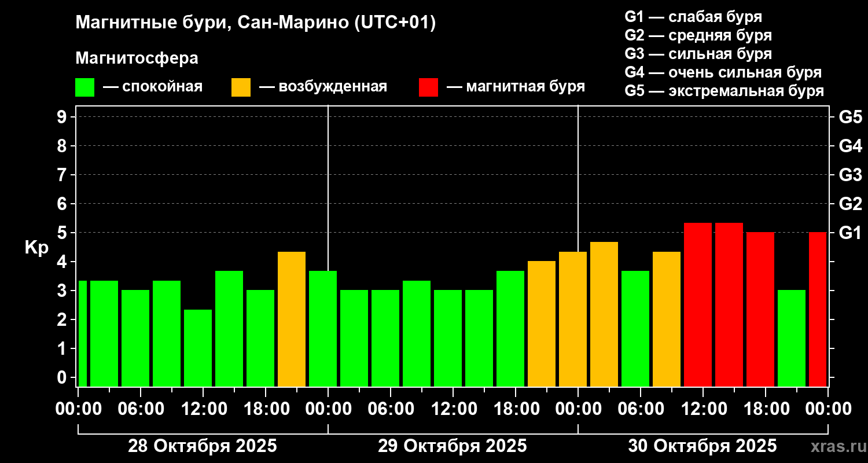Image resolution: width=868 pixels, height=463 pixels.
Task: Click the green bar between red bars, 30 October
Action: tap(792, 338)
